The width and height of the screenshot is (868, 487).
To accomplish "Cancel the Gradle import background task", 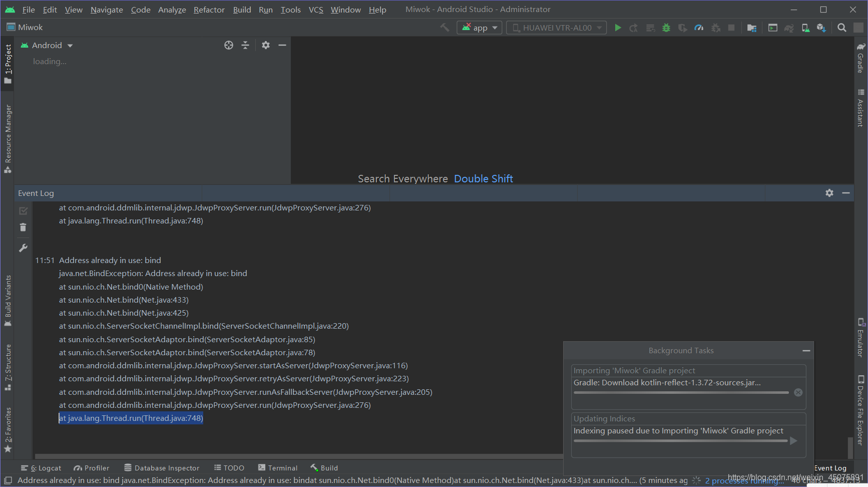I will point(798,392).
